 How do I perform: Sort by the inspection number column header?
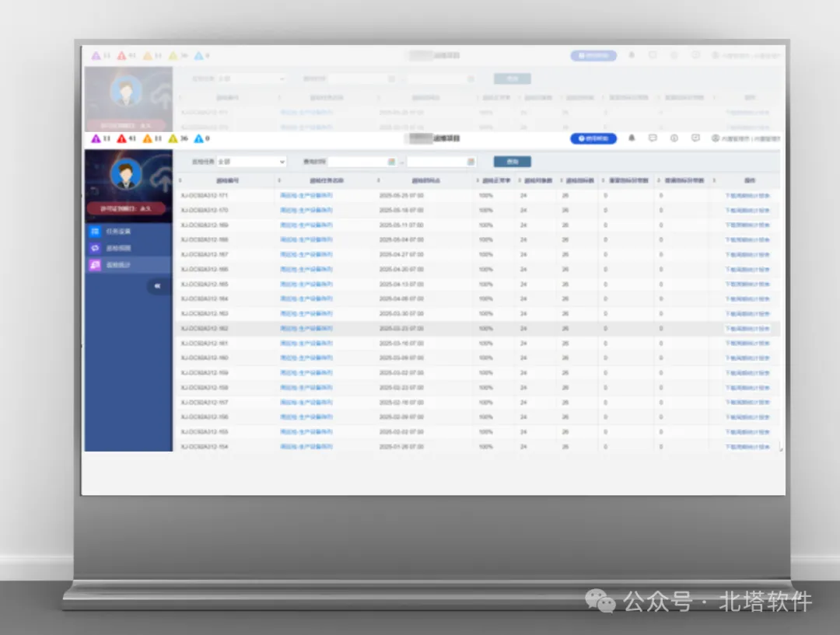(227, 181)
